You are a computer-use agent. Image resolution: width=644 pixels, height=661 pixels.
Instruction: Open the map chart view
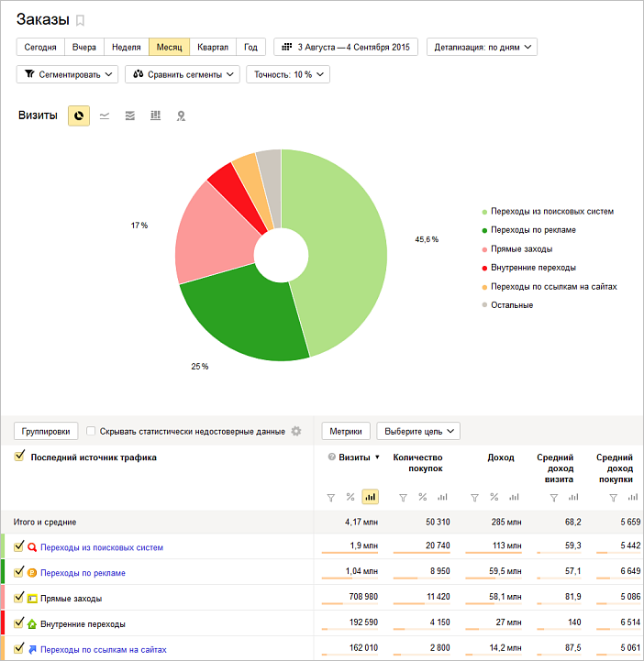click(182, 116)
